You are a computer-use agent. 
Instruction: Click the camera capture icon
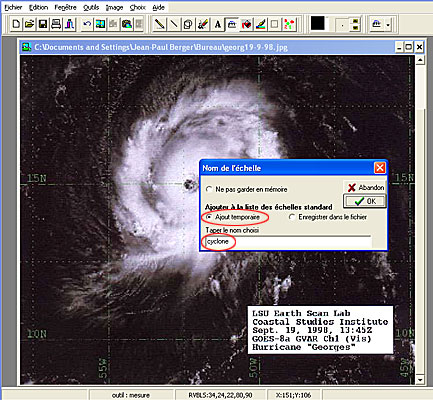pyautogui.click(x=127, y=24)
